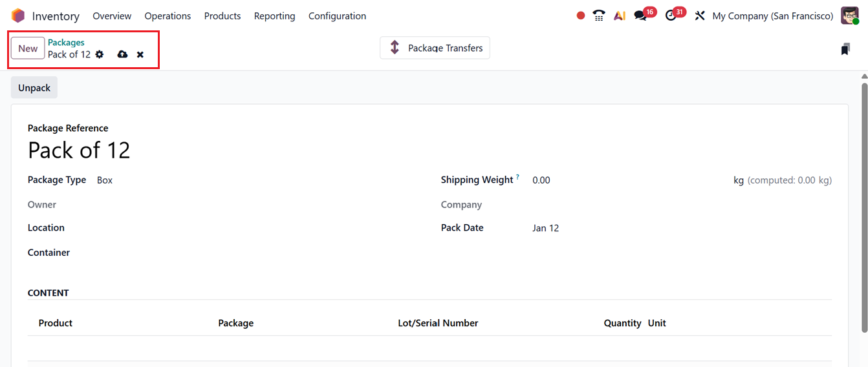Image resolution: width=868 pixels, height=367 pixels.
Task: Open the Operations menu
Action: coord(168,16)
